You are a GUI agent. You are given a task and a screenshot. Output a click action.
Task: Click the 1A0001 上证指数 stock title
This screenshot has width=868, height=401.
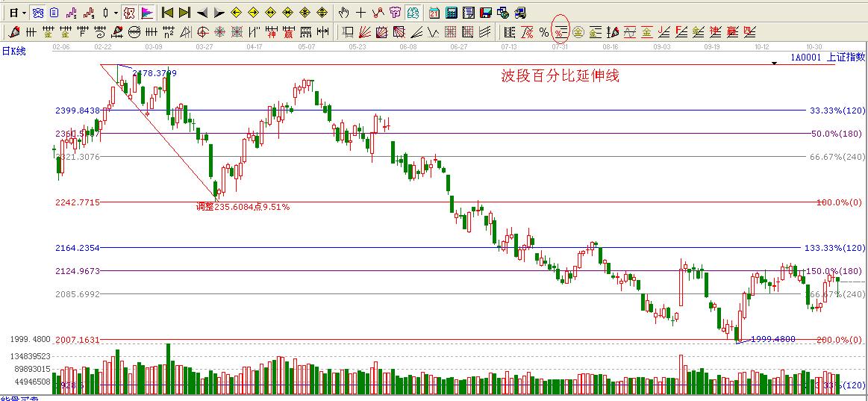(827, 57)
